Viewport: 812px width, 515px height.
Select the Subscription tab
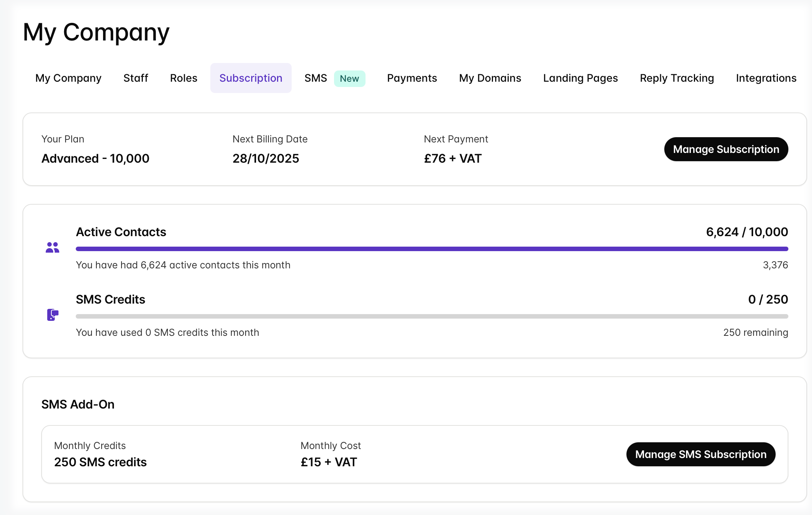tap(250, 78)
